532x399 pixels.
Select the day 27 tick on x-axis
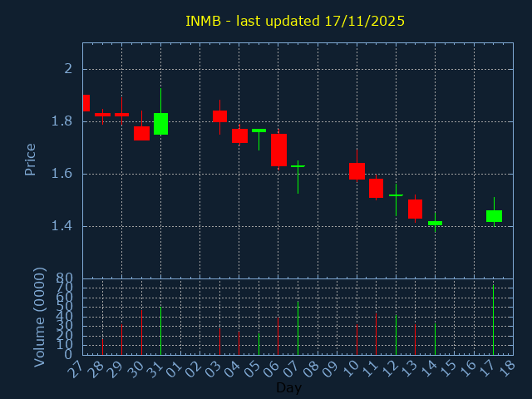[x=76, y=367]
